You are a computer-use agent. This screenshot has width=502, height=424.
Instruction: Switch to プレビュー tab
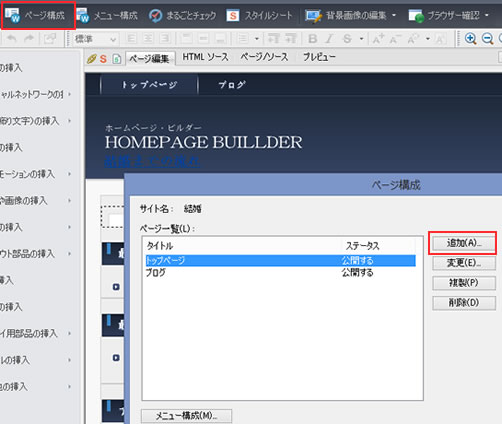tap(319, 57)
